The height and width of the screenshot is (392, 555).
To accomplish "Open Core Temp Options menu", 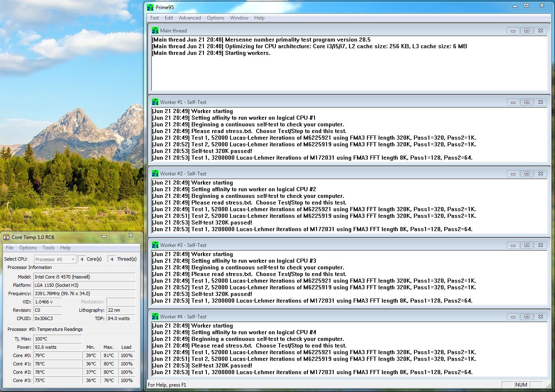I will [28, 248].
